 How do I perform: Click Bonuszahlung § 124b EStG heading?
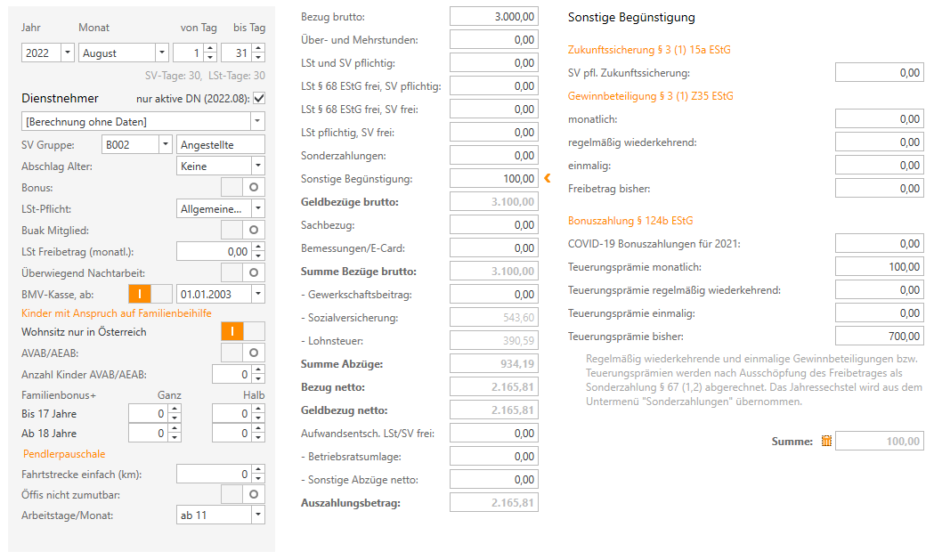coord(630,221)
